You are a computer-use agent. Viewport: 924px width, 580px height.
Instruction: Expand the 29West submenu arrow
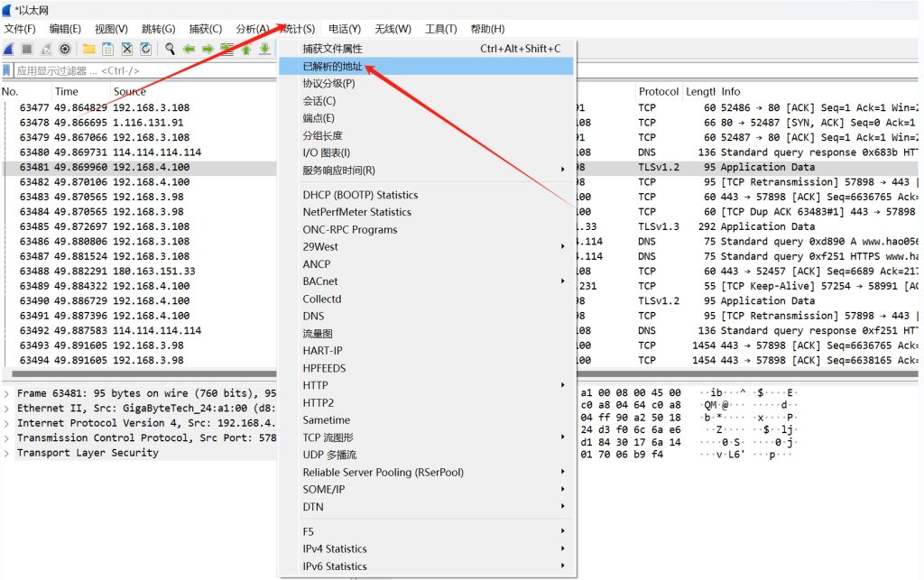tap(563, 247)
